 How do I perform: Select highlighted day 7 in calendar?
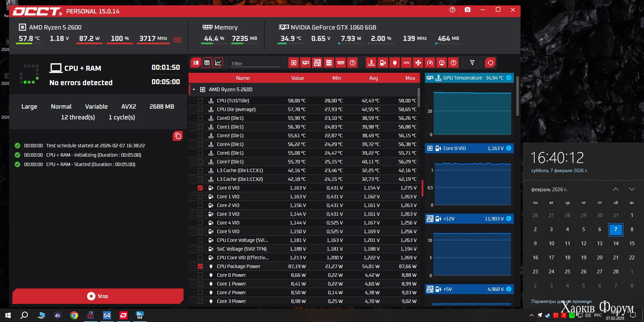616,229
